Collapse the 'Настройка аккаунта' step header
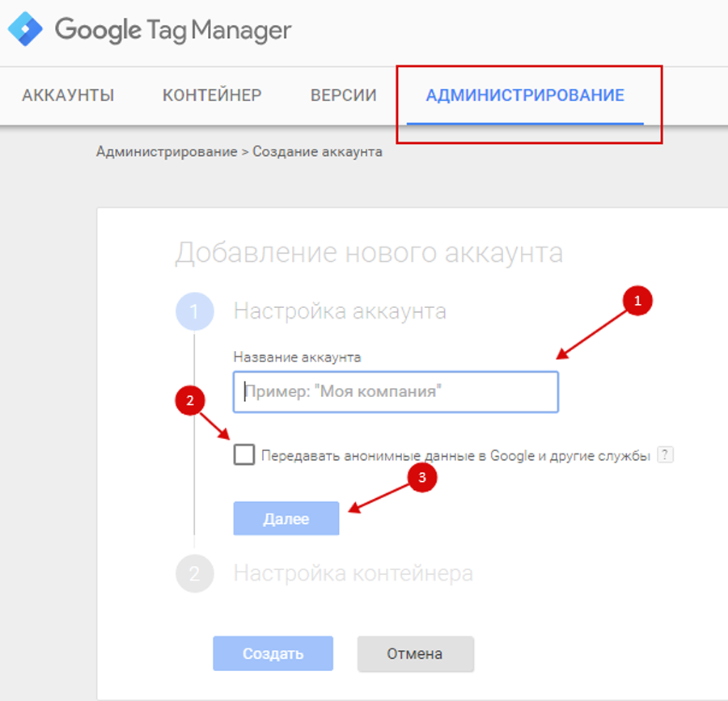The image size is (728, 701). click(x=340, y=311)
